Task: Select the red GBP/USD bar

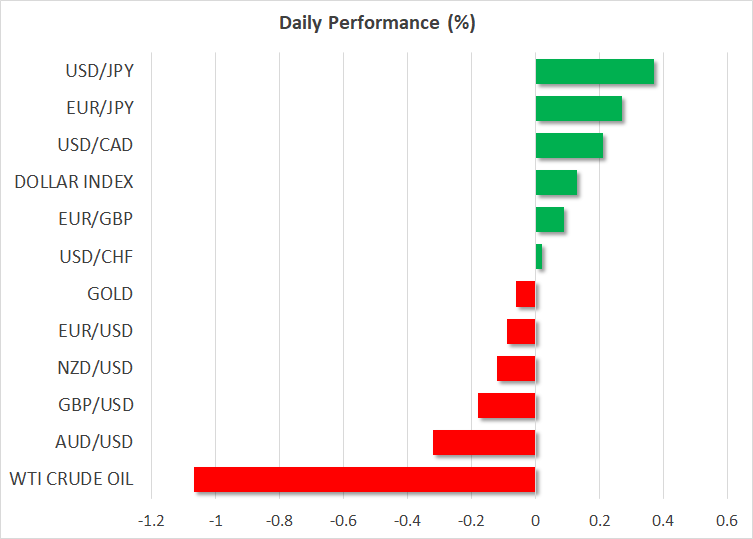Action: click(x=507, y=405)
